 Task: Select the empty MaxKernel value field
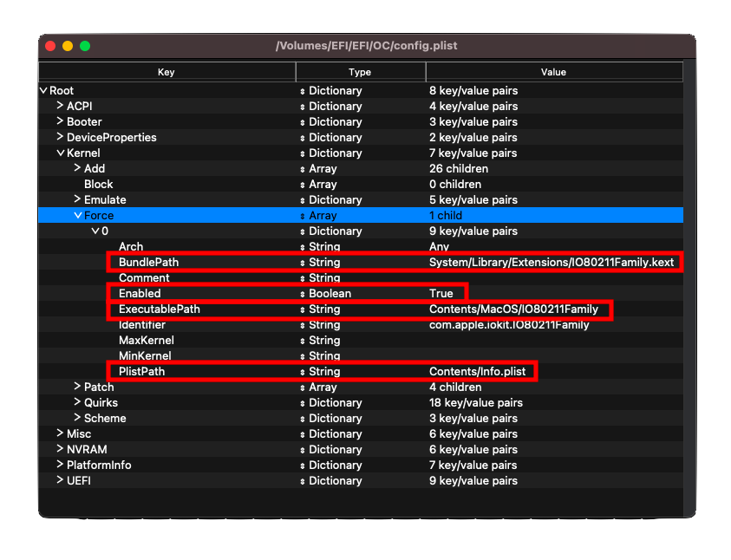[553, 341]
